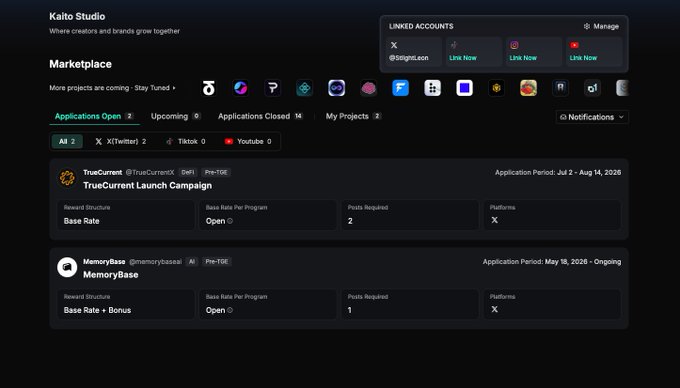Switch to My Projects tab

click(353, 116)
